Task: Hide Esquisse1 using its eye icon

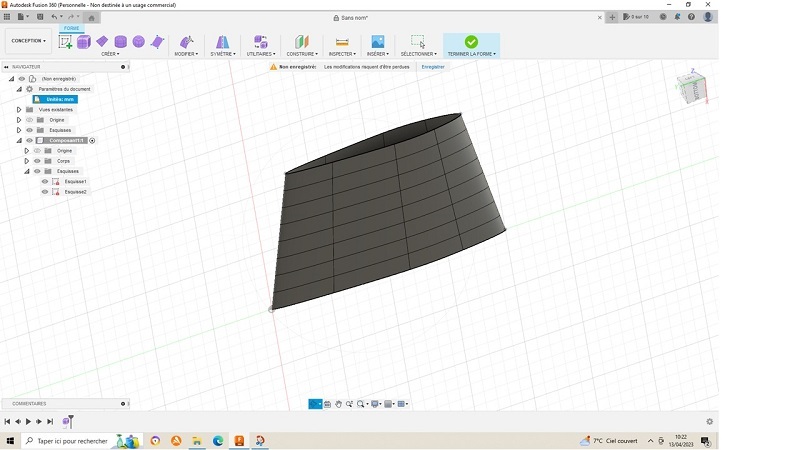Action: click(45, 182)
